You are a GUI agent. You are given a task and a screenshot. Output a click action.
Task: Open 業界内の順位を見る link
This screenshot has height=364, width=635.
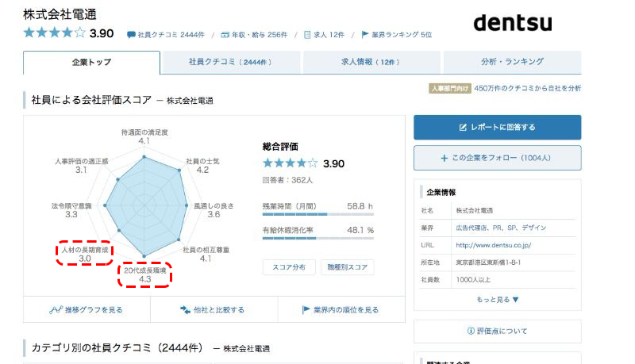coord(341,310)
